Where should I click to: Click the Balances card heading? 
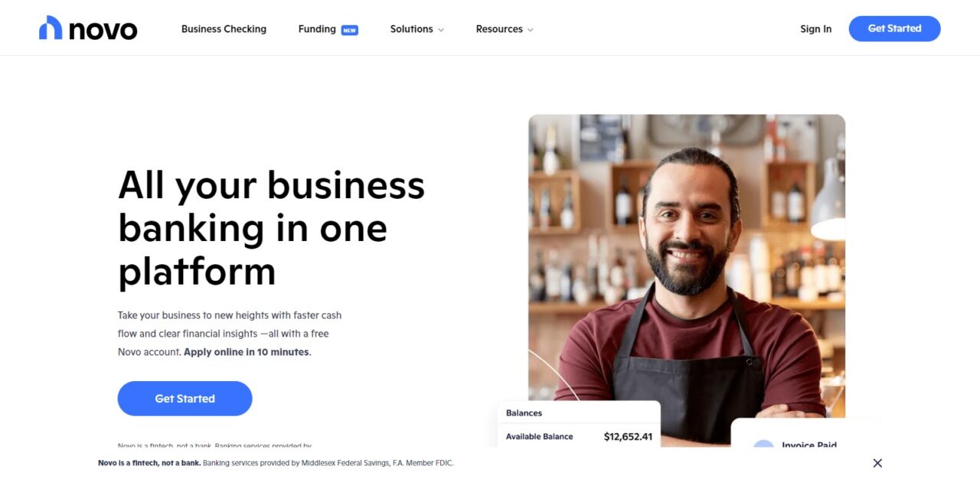[x=524, y=413]
